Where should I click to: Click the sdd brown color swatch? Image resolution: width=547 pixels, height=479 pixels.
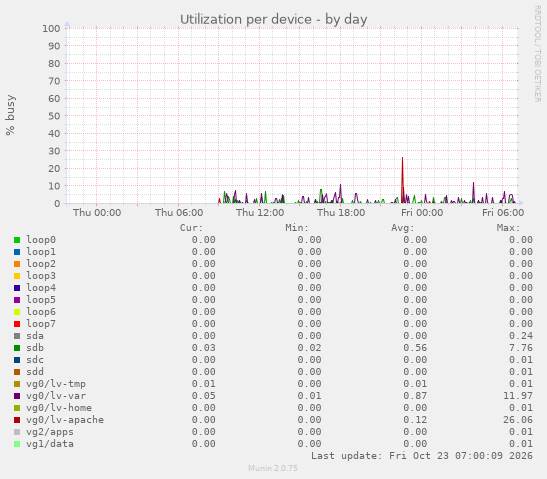(17, 372)
